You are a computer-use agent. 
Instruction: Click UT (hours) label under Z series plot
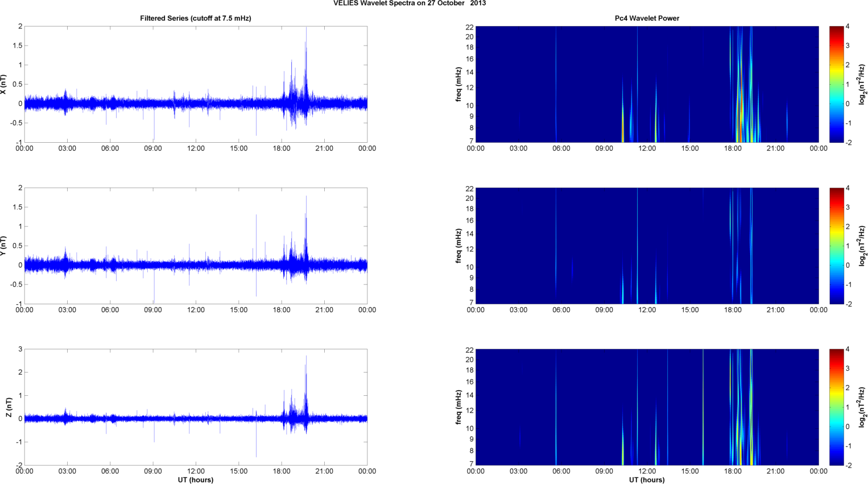click(x=195, y=479)
